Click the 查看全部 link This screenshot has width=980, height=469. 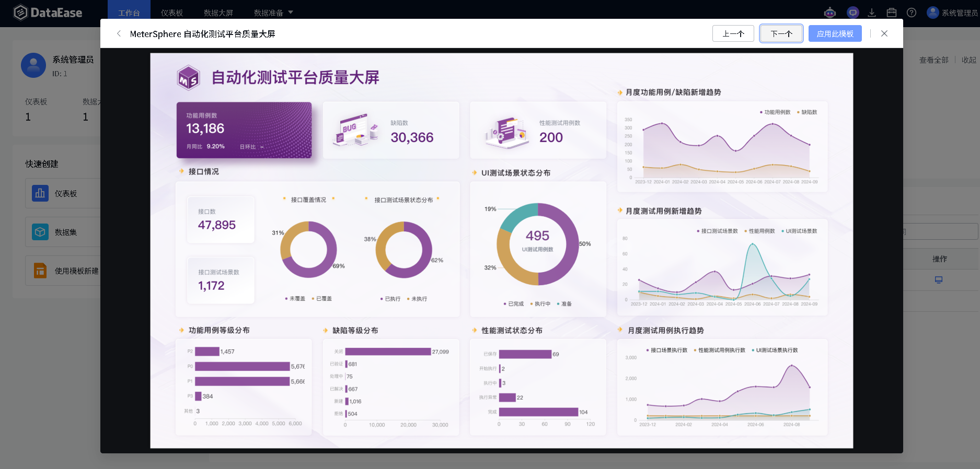tap(933, 60)
